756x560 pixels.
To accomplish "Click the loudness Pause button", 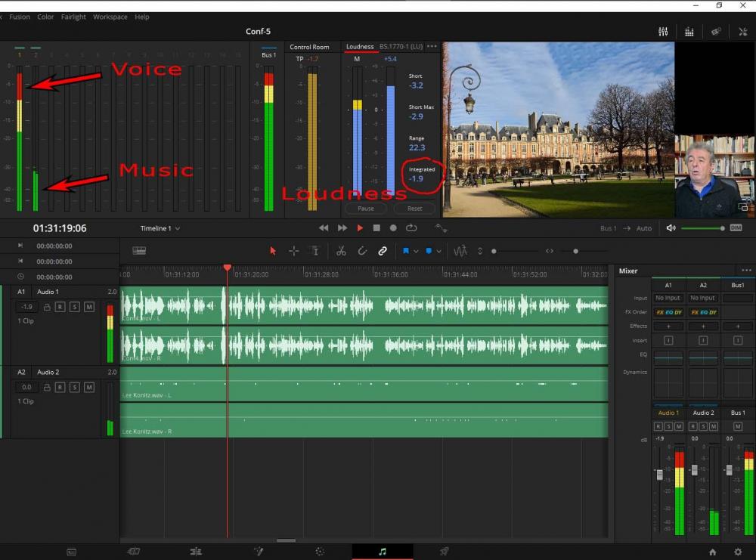I will [x=366, y=209].
